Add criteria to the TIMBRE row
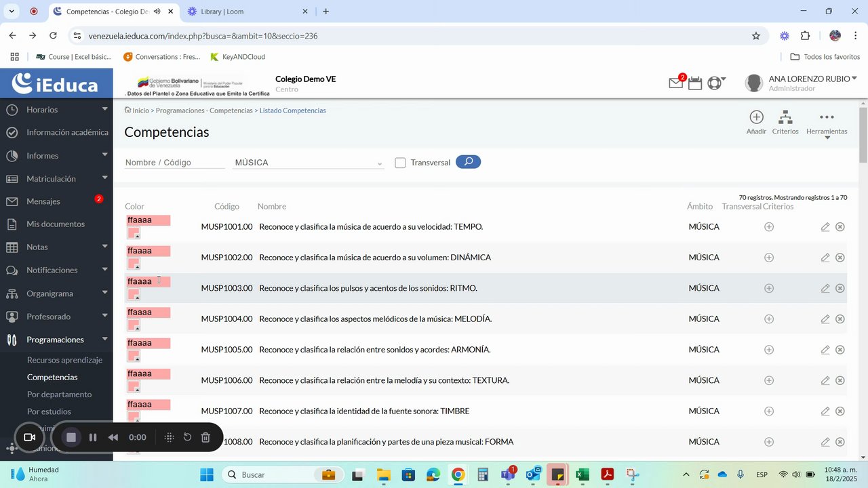This screenshot has height=488, width=868. [769, 411]
